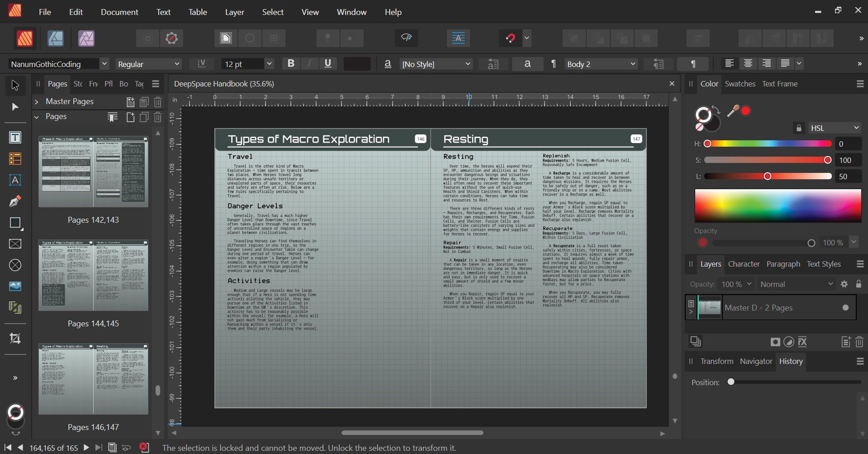Switch to the Designer persona
The image size is (868, 454).
pos(56,38)
